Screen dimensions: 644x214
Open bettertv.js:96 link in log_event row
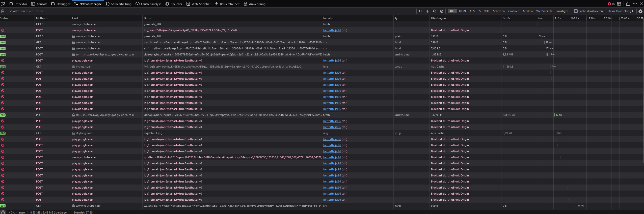point(332,30)
